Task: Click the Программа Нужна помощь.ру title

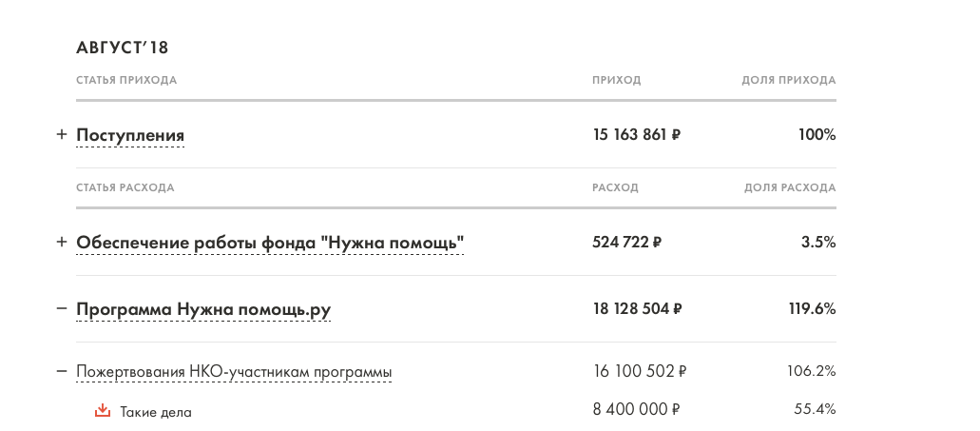Action: [x=203, y=310]
